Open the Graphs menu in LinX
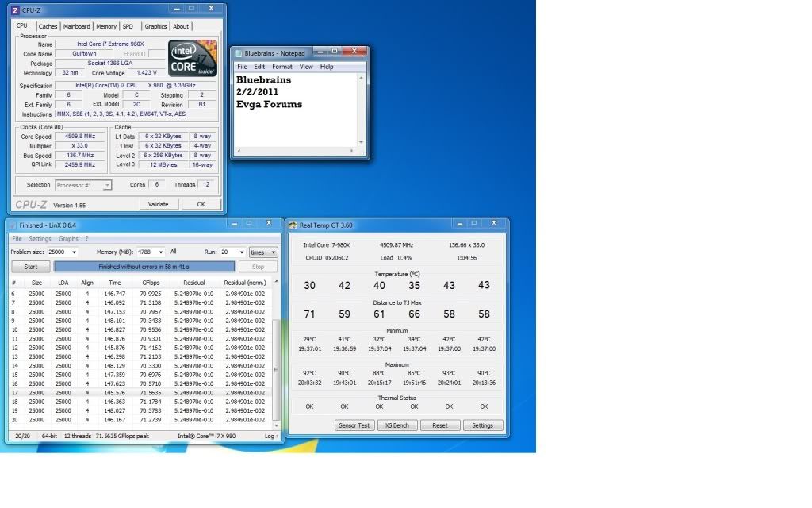The image size is (812, 508). 68,238
